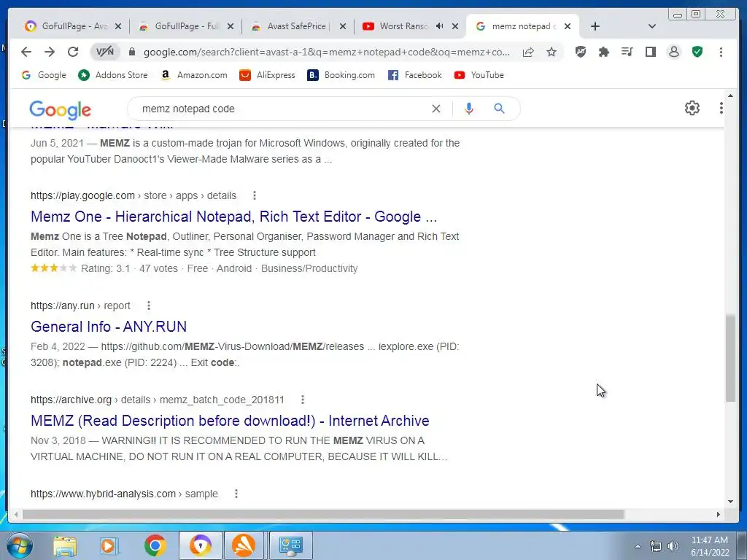Close the Worst Ranso tab
Image resolution: width=747 pixels, height=560 pixels.
click(x=455, y=26)
